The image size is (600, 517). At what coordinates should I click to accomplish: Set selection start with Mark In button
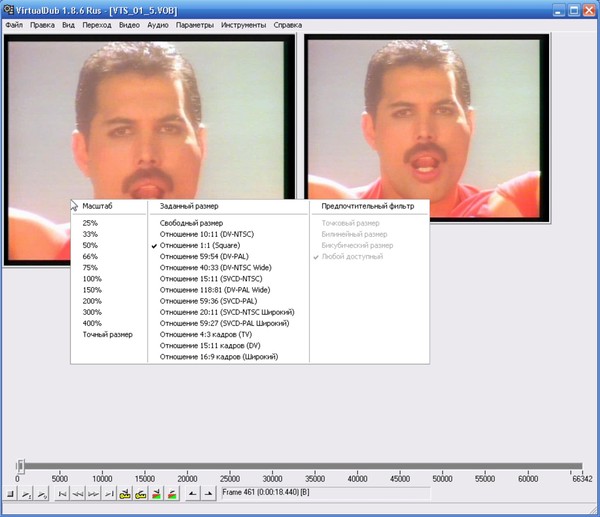[x=192, y=494]
